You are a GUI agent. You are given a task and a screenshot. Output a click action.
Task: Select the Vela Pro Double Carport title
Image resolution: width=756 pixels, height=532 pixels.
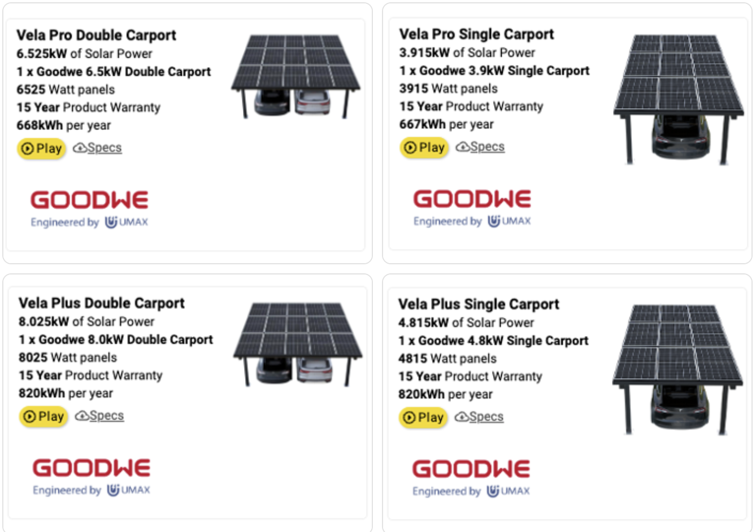pos(96,35)
